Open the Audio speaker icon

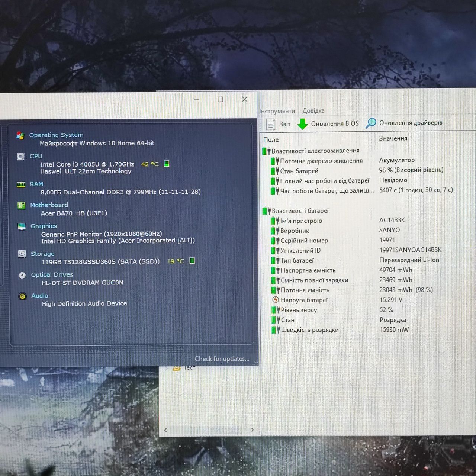click(23, 296)
